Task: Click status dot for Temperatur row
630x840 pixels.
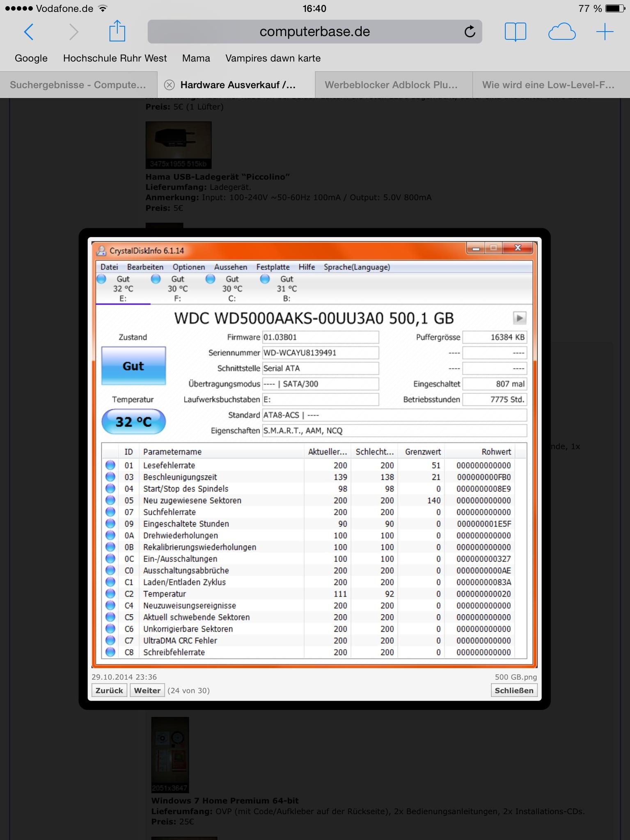Action: [110, 594]
